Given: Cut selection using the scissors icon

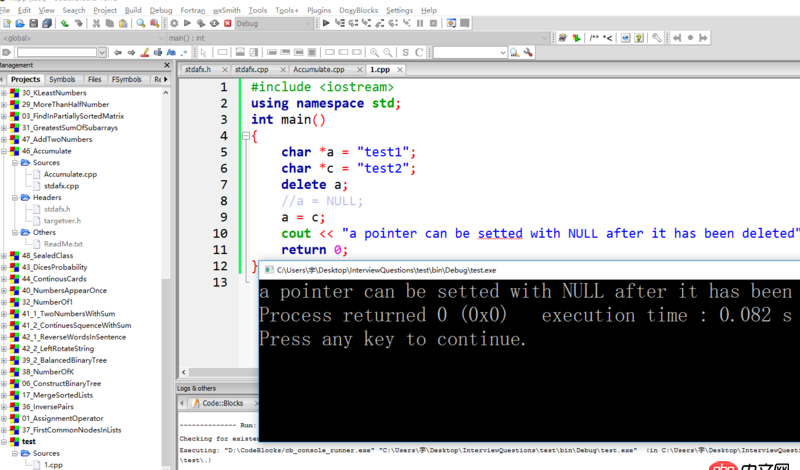Looking at the screenshot, I should [x=96, y=23].
